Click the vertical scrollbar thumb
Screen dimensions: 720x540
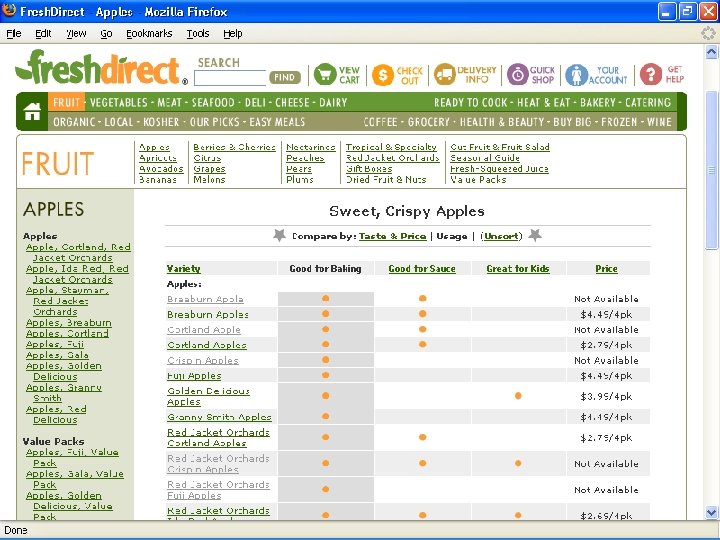(711, 170)
